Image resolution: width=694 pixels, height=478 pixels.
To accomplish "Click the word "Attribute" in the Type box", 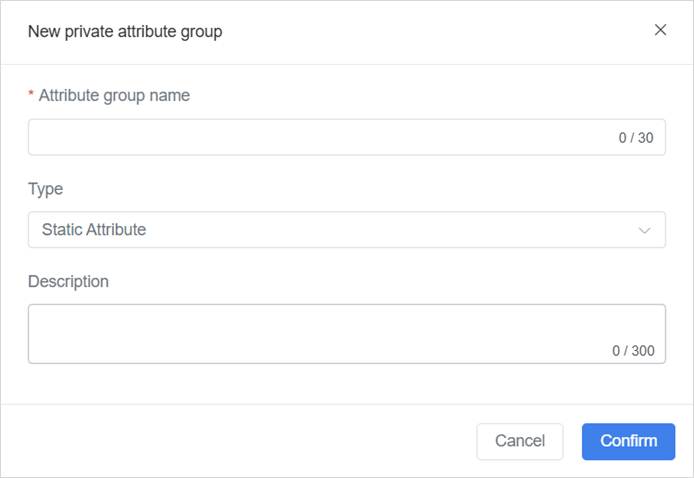I will click(x=116, y=230).
